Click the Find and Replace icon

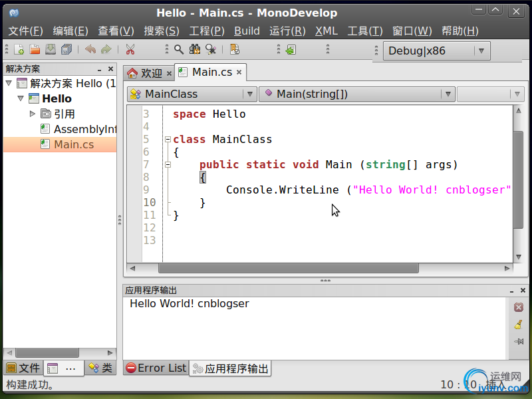[x=211, y=49]
